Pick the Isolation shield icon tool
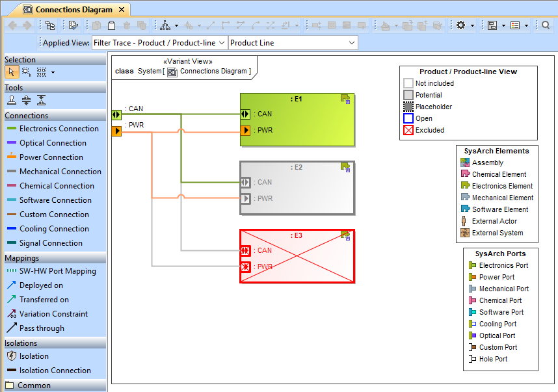 [x=11, y=356]
